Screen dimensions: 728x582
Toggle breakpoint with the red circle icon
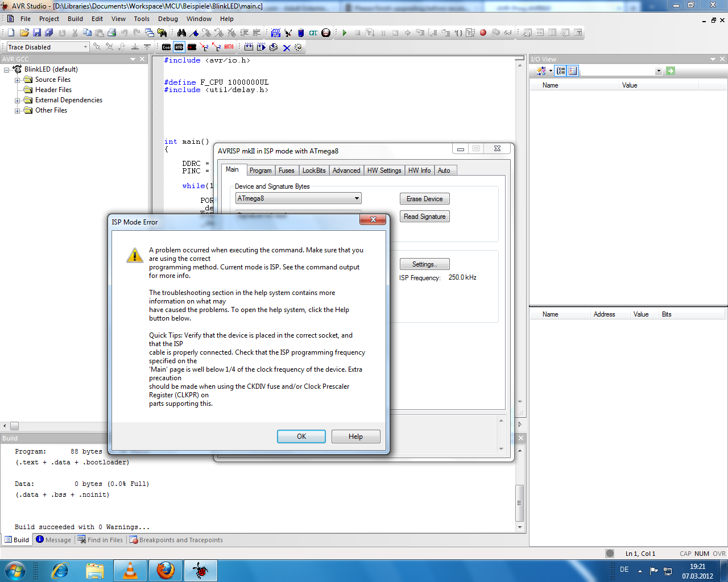483,33
